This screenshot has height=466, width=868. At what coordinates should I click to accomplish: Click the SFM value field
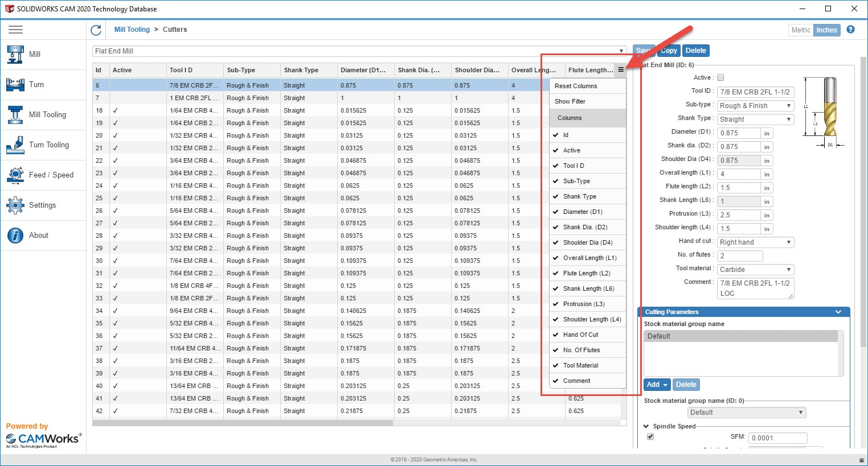point(777,438)
